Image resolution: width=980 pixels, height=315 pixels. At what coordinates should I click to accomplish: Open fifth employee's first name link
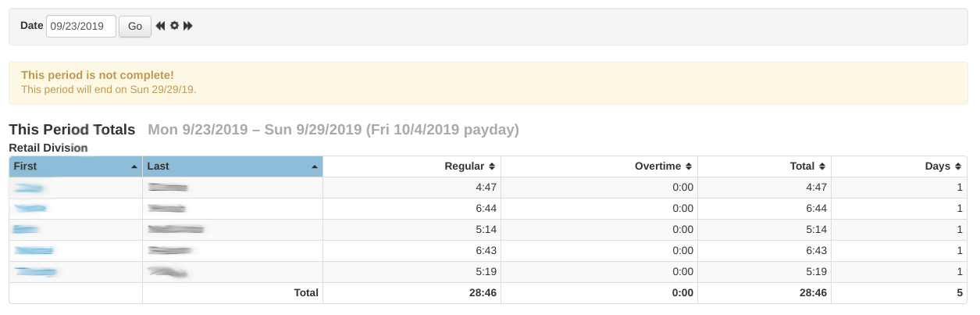(x=36, y=272)
